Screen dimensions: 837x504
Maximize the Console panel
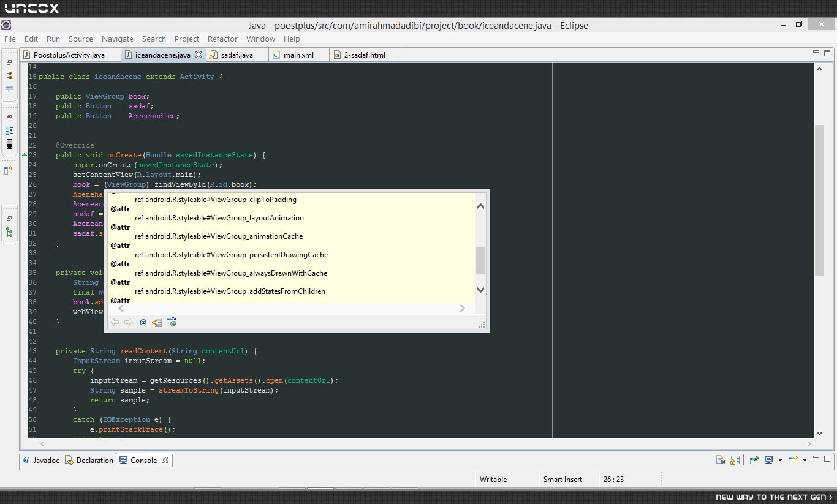[828, 458]
